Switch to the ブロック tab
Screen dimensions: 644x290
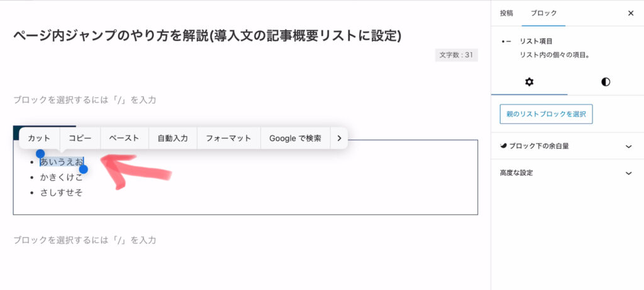tap(543, 13)
